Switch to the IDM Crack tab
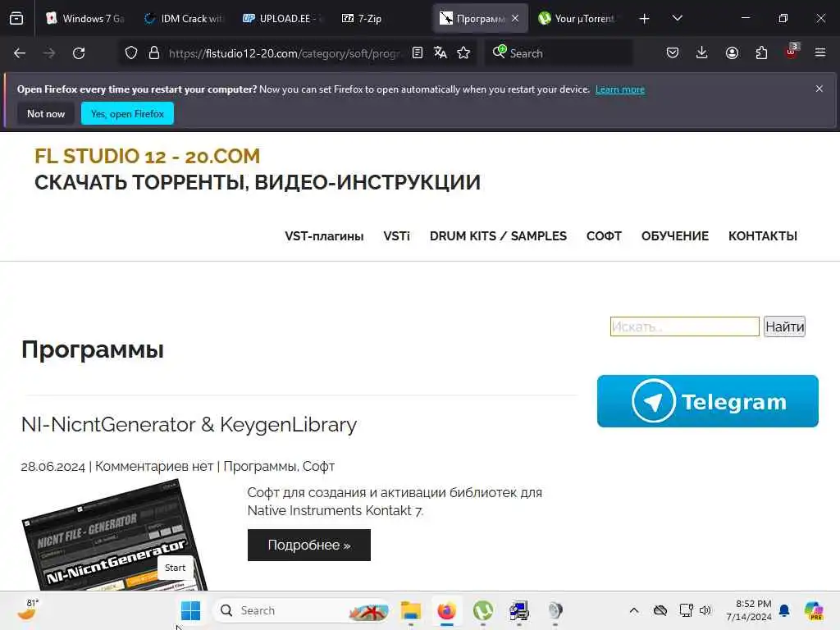 pos(183,19)
